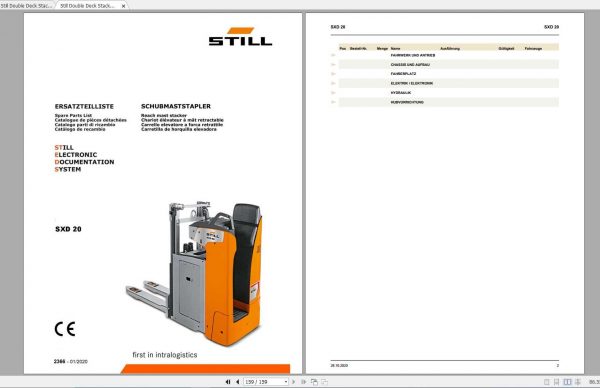The image size is (600, 388).
Task: Close the active document tab
Action: click(123, 6)
